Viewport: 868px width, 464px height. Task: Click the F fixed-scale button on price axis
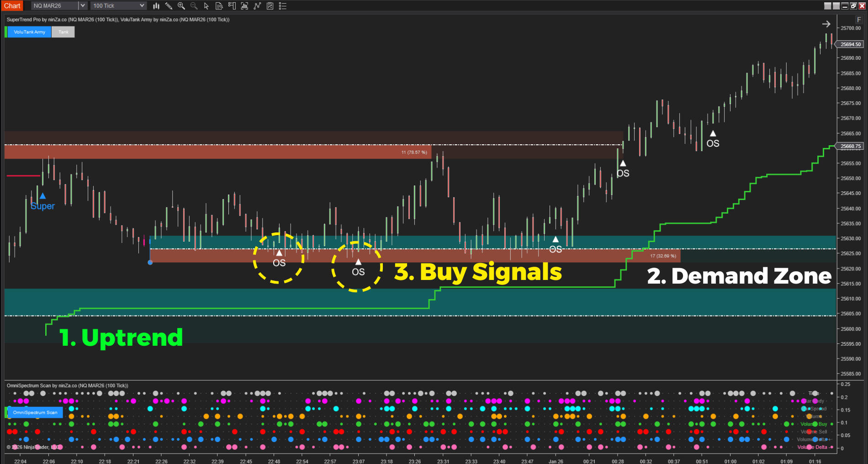[859, 20]
